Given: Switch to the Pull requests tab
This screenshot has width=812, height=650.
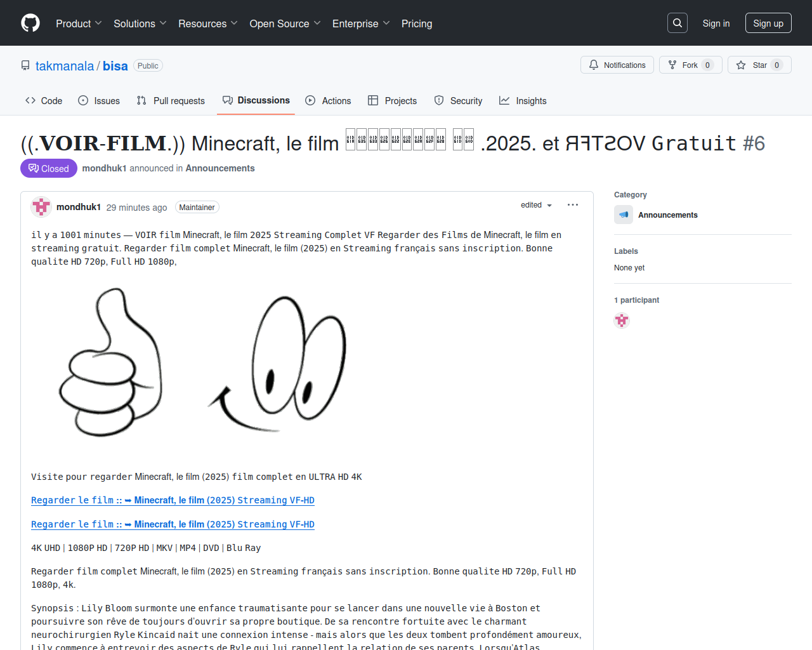Looking at the screenshot, I should [171, 100].
